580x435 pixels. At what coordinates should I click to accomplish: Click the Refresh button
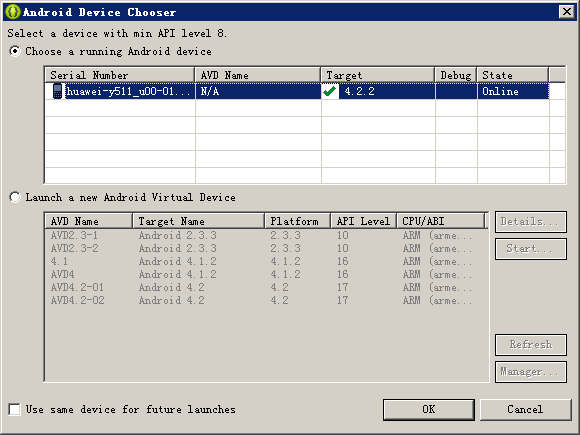point(530,345)
